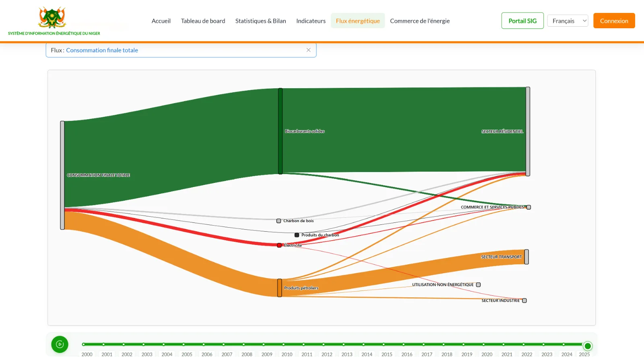644x357 pixels.
Task: Click Commerce et services publics node
Action: [529, 207]
